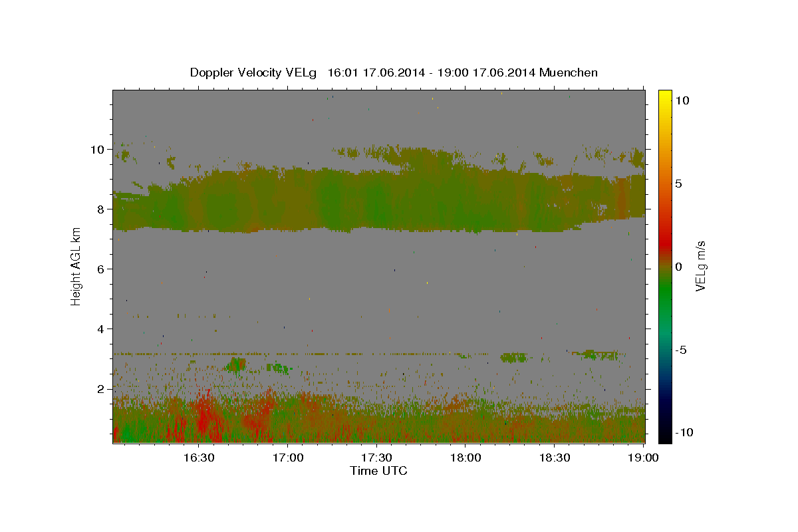The image size is (798, 532).
Task: Click the 17:00 time tick label
Action: (287, 458)
